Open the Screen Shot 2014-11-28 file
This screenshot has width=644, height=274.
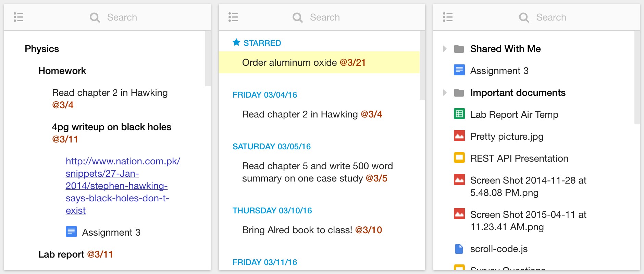pos(528,186)
